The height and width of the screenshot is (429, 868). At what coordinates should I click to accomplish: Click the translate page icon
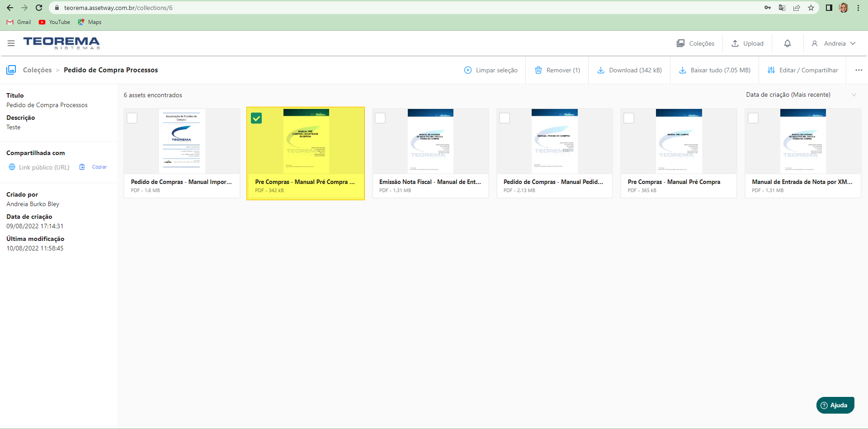pos(782,8)
